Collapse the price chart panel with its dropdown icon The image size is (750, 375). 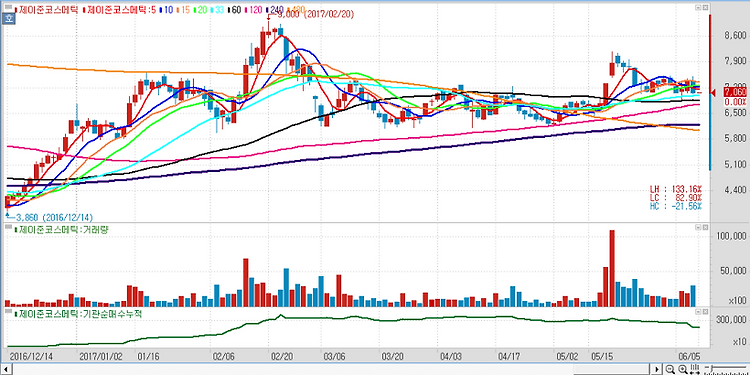coord(699,8)
